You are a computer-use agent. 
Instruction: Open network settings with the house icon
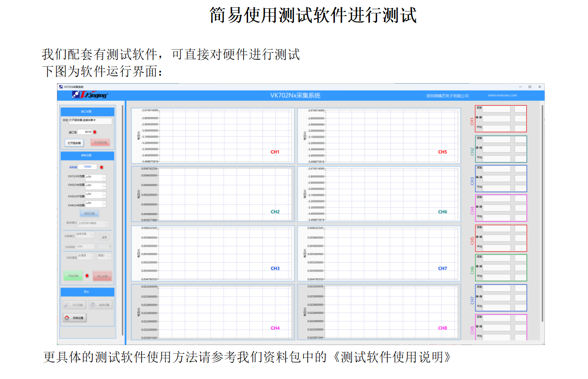[74, 317]
